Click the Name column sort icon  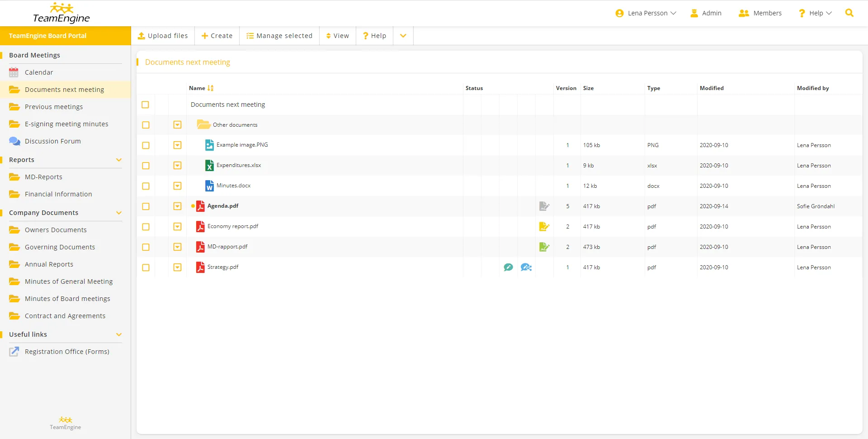[x=211, y=88]
